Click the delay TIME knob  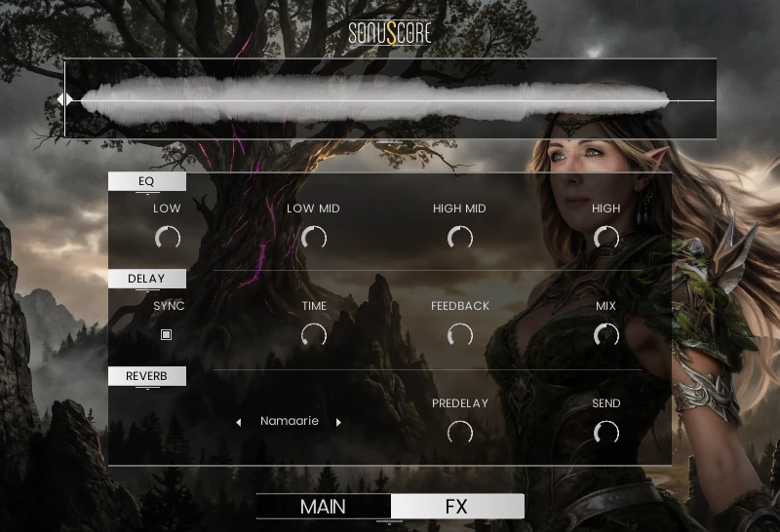tap(313, 335)
